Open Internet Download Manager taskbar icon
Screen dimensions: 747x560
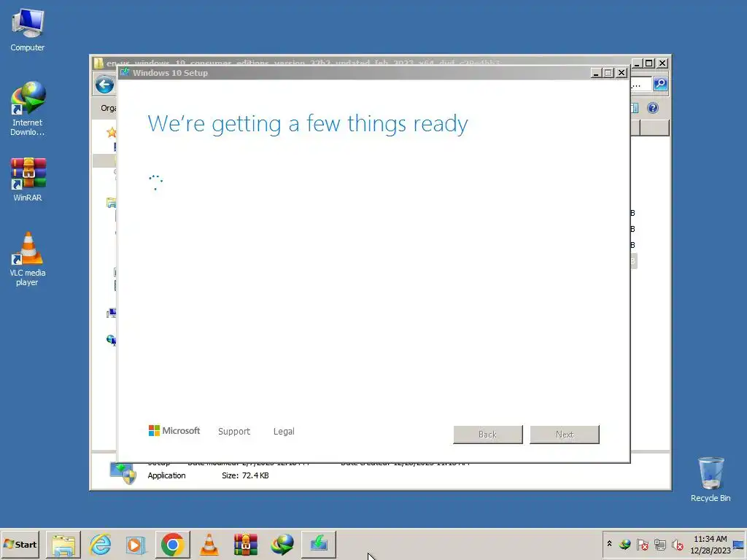(282, 544)
